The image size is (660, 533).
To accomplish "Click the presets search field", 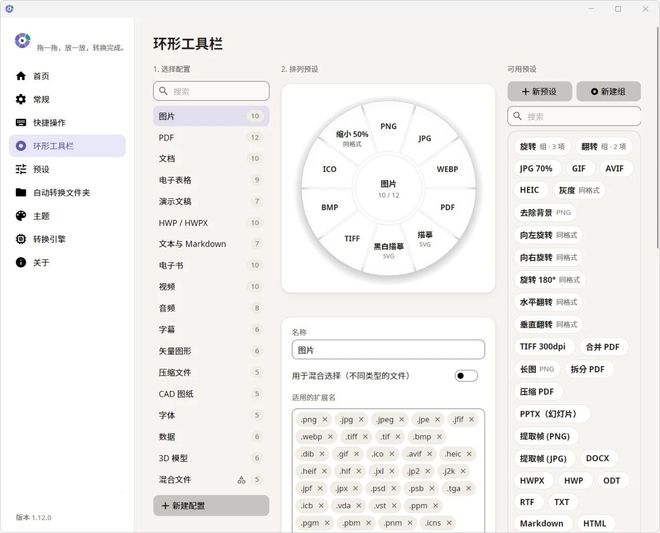I will point(574,116).
